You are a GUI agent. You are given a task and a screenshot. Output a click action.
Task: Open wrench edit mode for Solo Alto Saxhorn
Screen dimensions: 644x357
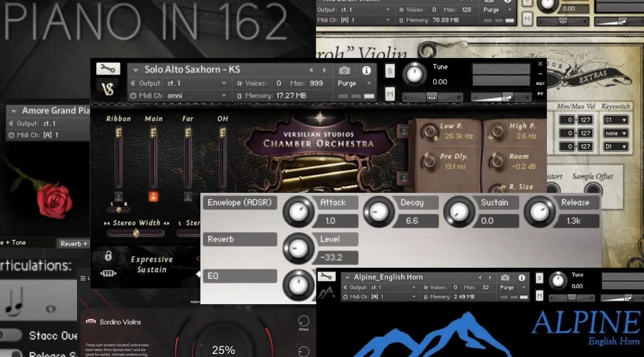point(108,68)
